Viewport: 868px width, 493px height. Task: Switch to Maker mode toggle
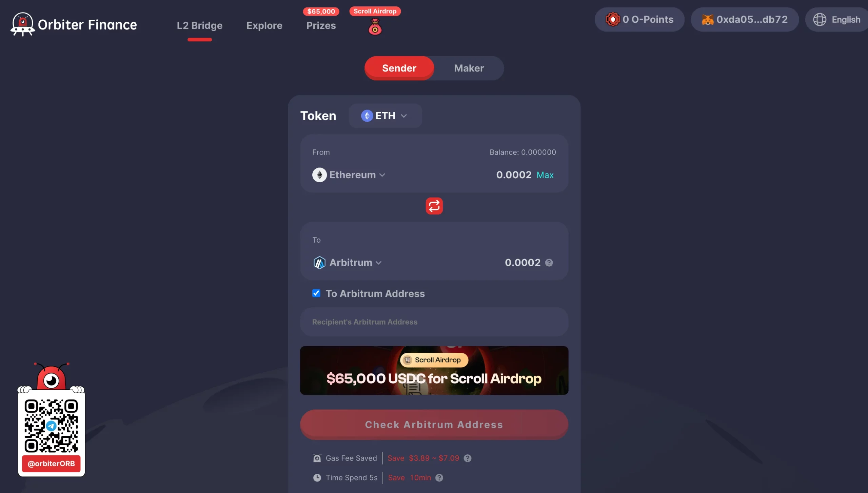pos(469,68)
